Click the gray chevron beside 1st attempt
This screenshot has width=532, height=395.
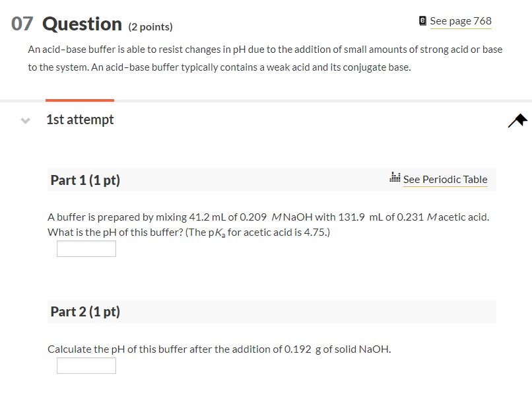click(24, 120)
